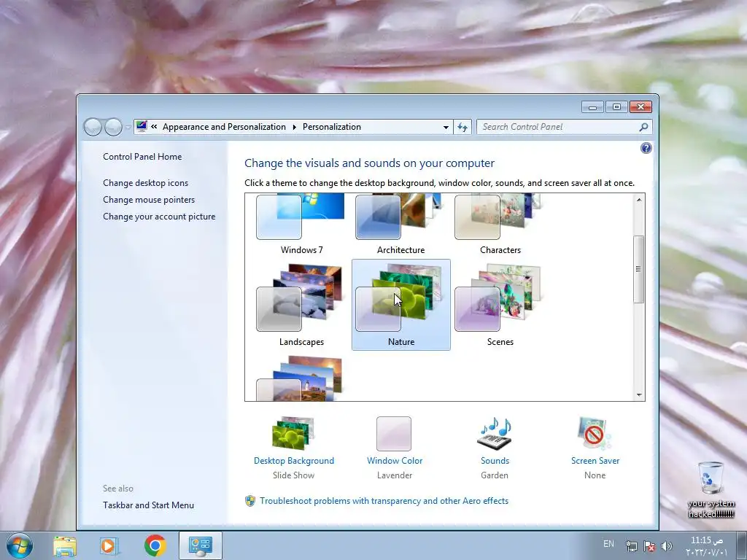This screenshot has width=747, height=560.
Task: Click the theme list scroll up arrow
Action: [639, 200]
